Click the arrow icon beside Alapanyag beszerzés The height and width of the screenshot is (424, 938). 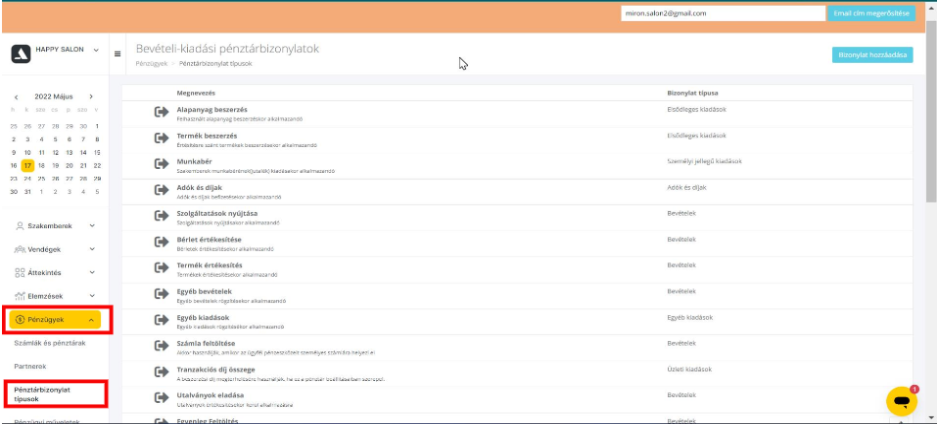[x=161, y=112]
